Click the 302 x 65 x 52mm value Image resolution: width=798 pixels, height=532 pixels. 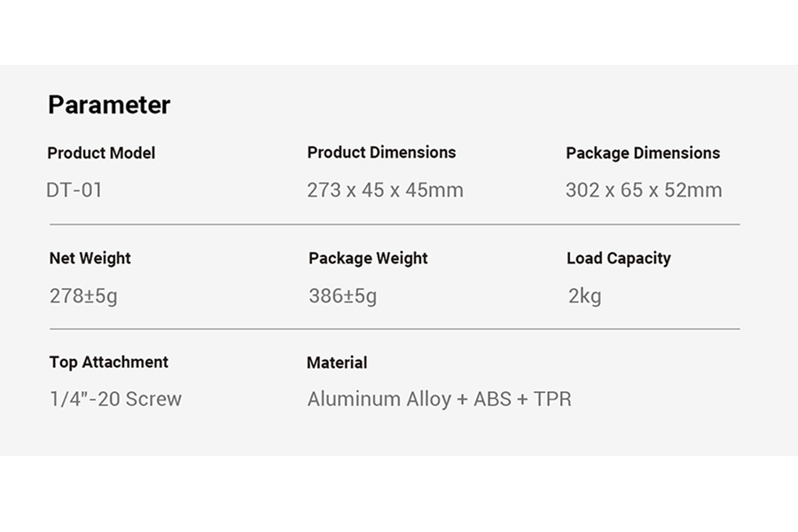tap(644, 191)
